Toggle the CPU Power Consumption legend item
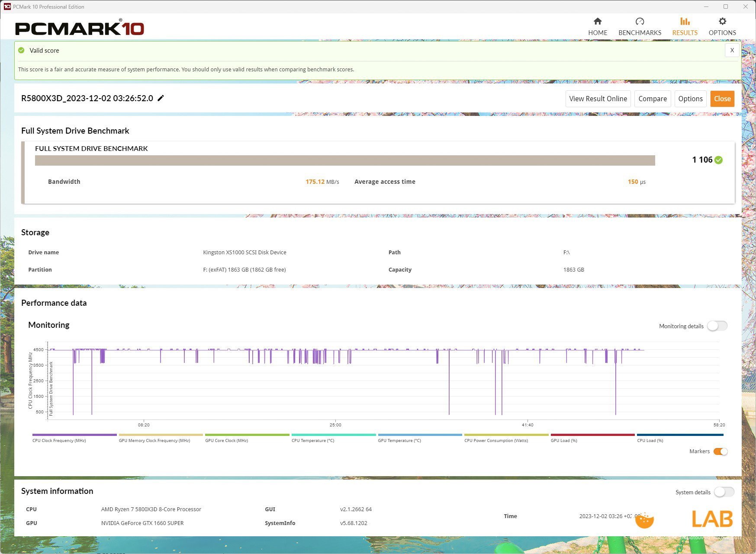The width and height of the screenshot is (756, 554). [x=506, y=438]
